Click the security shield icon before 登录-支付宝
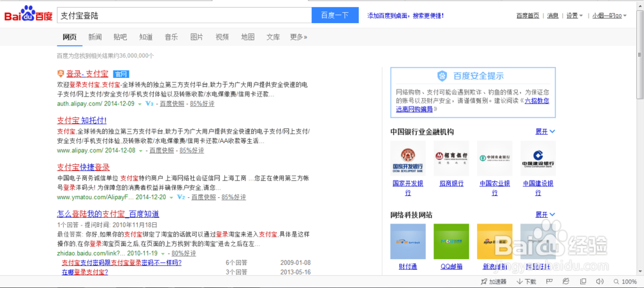The height and width of the screenshot is (288, 644). pyautogui.click(x=61, y=73)
